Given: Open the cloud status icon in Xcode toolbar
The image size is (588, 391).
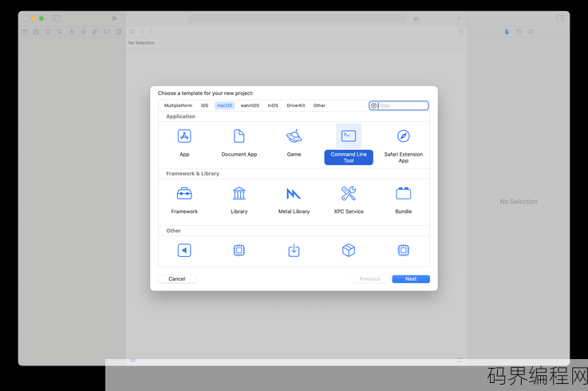Looking at the screenshot, I should [x=416, y=18].
